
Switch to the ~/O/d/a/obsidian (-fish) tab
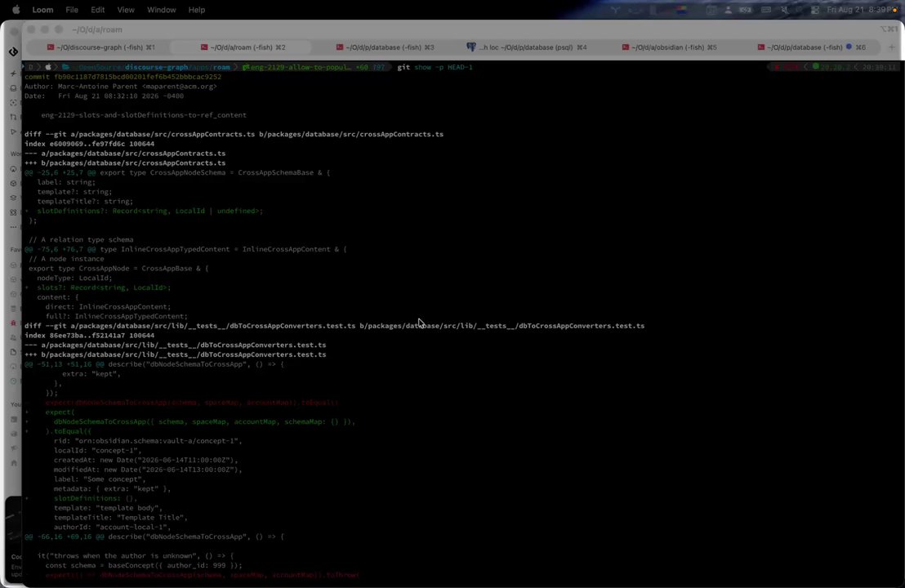pyautogui.click(x=669, y=47)
